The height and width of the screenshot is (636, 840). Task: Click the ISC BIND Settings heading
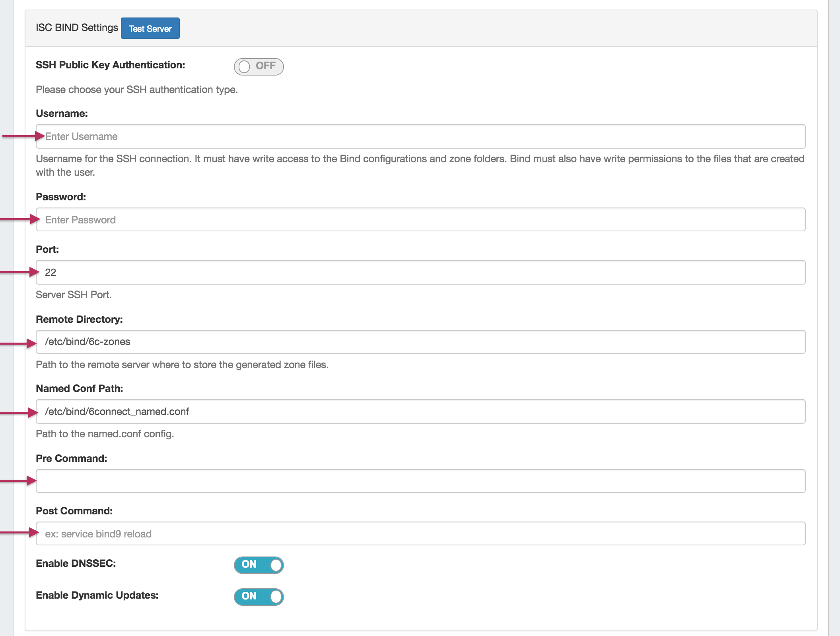(77, 27)
